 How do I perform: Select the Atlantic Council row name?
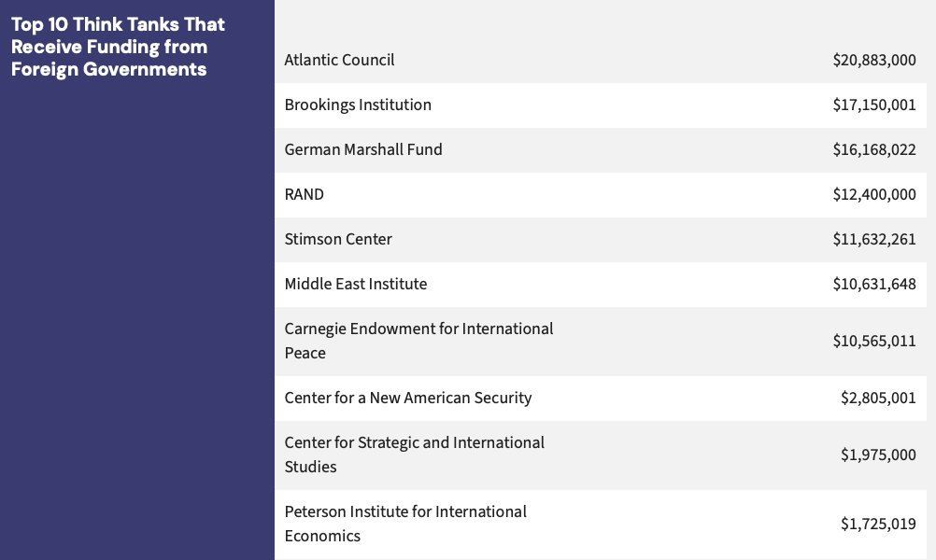click(x=339, y=60)
